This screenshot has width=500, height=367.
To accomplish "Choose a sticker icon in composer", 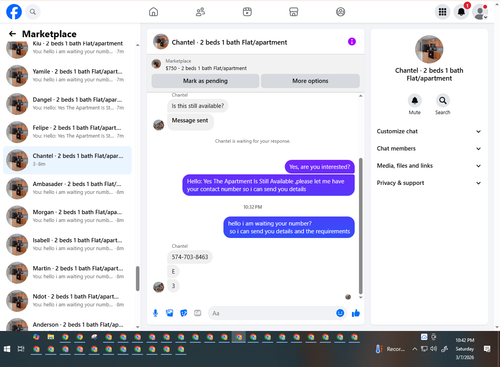I will [184, 313].
